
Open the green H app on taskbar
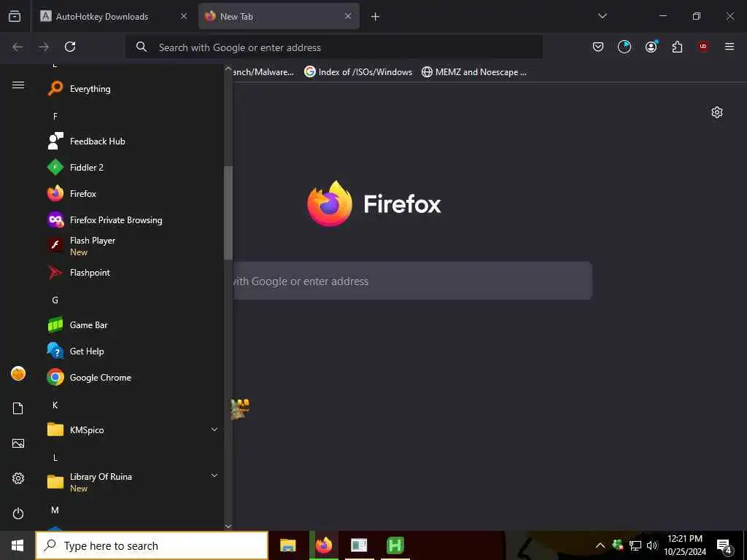click(395, 545)
